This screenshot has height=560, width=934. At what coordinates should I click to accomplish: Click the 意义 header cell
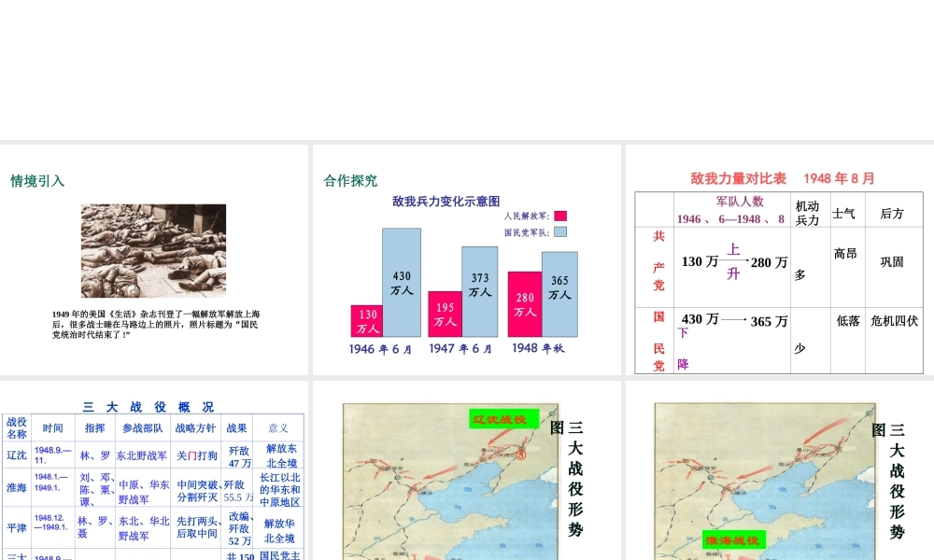[x=278, y=427]
